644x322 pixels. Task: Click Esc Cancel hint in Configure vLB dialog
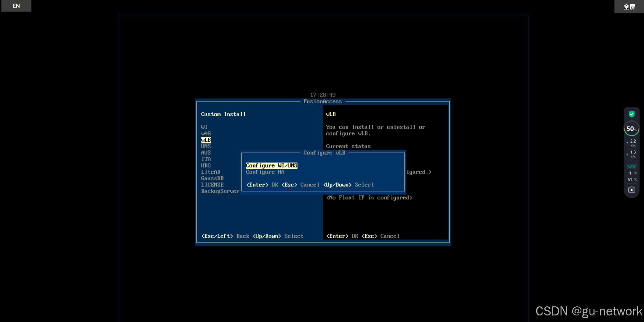300,185
